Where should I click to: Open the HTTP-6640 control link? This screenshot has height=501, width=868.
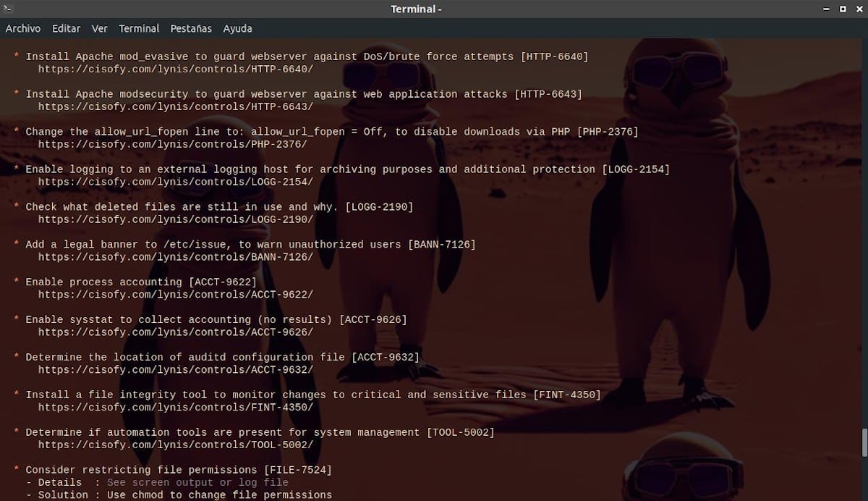176,69
